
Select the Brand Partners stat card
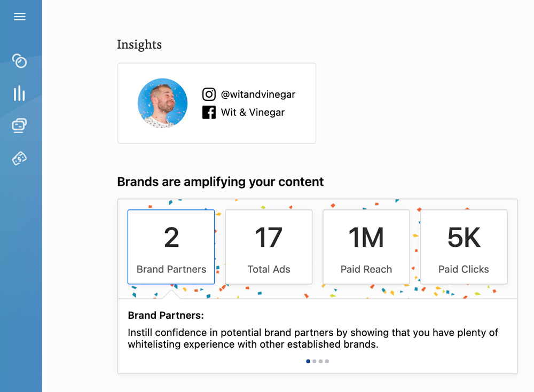tap(171, 247)
